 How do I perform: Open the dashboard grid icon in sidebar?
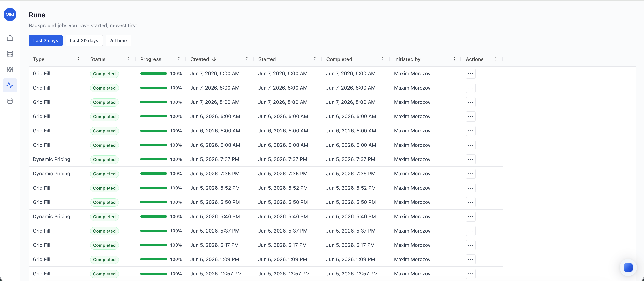click(10, 69)
